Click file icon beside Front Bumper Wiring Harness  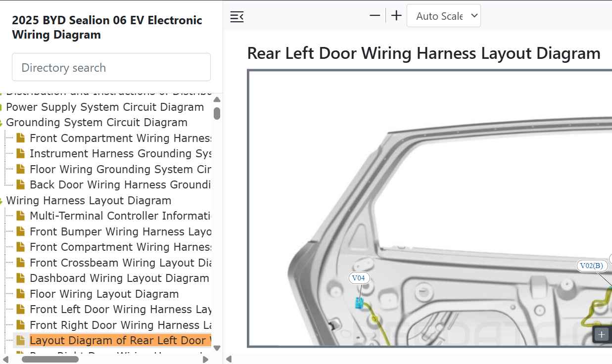(20, 231)
